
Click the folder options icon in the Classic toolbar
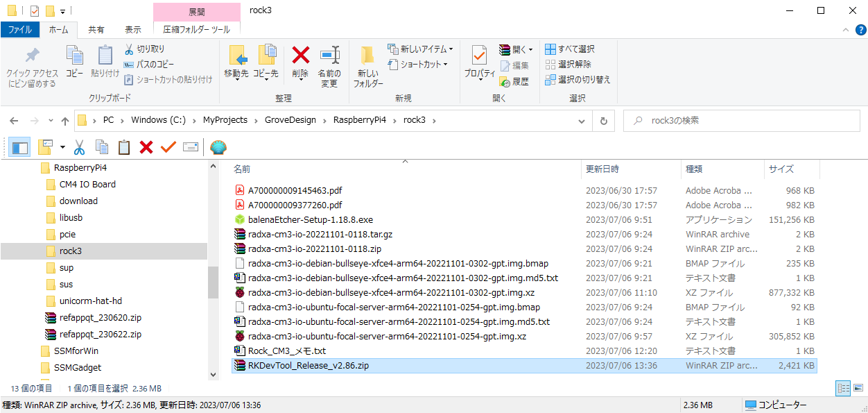coord(46,147)
